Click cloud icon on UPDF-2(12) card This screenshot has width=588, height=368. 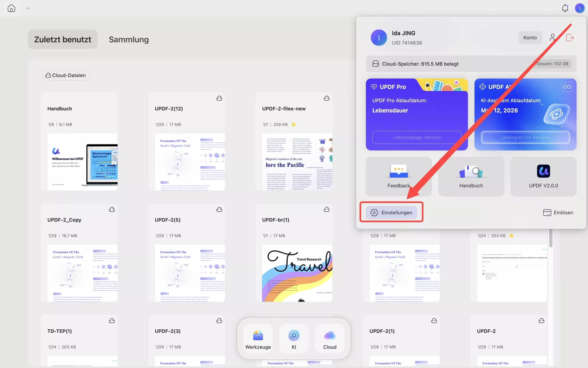point(219,98)
